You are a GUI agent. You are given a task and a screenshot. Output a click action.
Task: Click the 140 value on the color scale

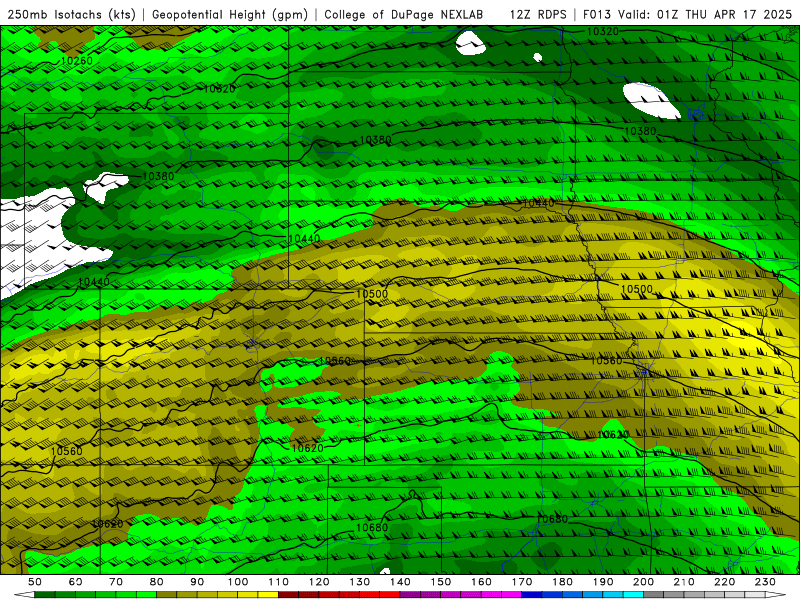pyautogui.click(x=400, y=582)
